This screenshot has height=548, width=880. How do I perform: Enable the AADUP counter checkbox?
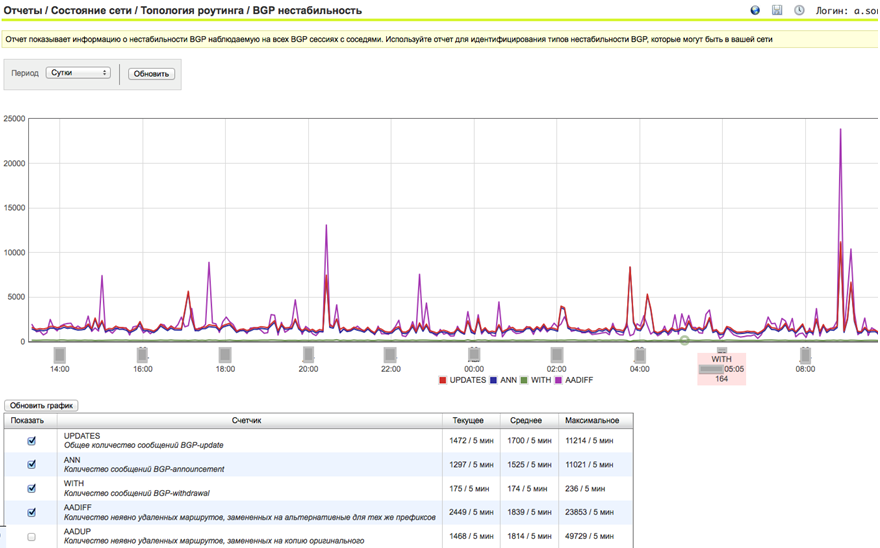coord(31,537)
